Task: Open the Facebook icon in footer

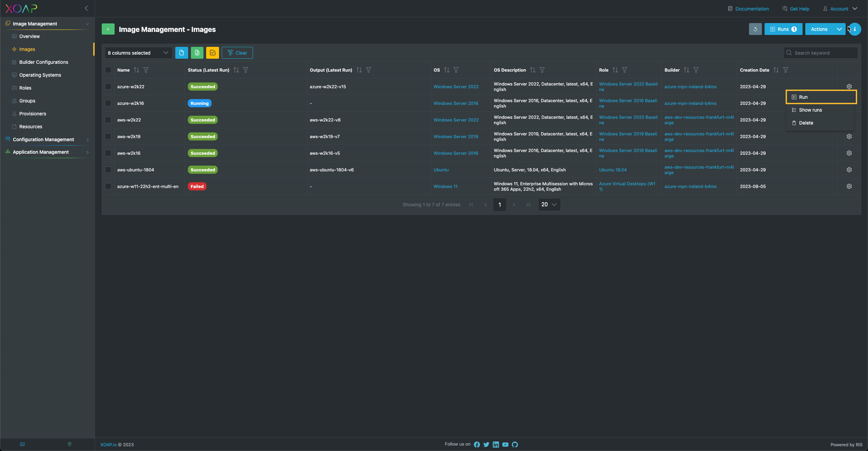Action: [477, 445]
